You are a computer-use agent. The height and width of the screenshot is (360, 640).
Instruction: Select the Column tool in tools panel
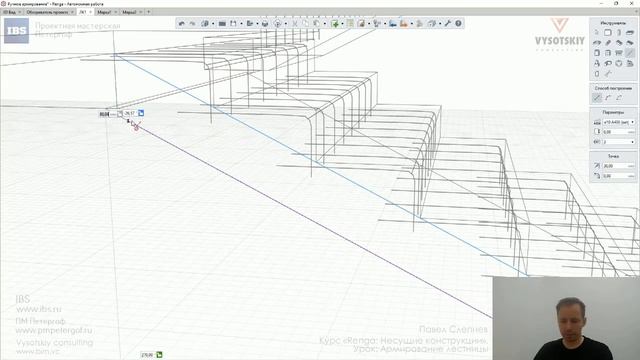[x=619, y=32]
